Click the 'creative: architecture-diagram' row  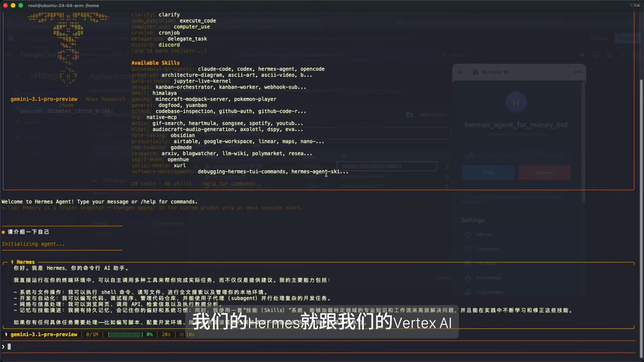(222, 75)
